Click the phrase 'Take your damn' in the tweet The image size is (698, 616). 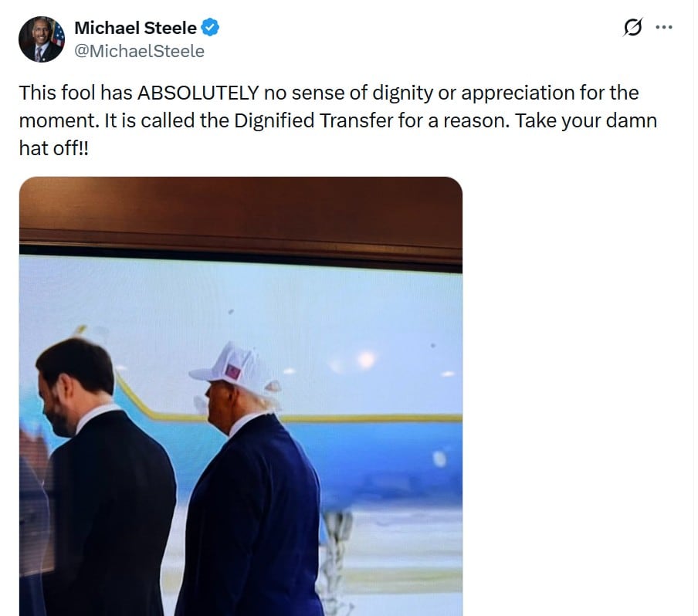[586, 120]
